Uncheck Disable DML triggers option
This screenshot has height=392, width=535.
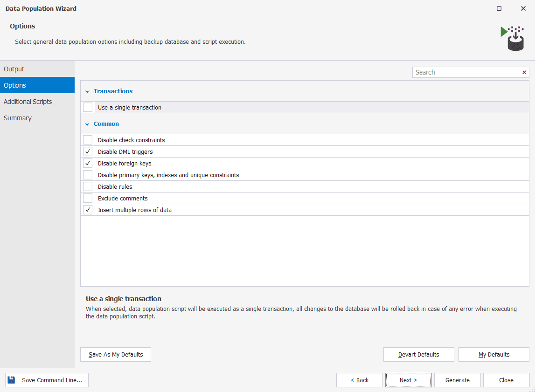[x=88, y=151]
